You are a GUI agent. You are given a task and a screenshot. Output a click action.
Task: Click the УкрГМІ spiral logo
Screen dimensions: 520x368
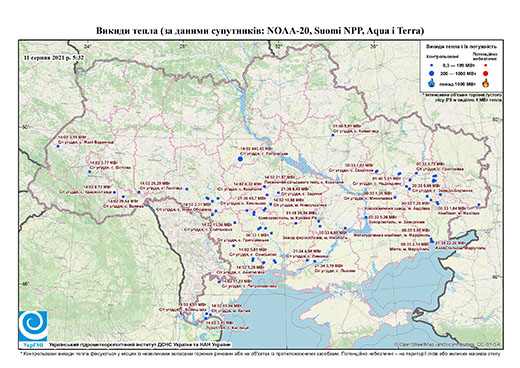tap(33, 326)
